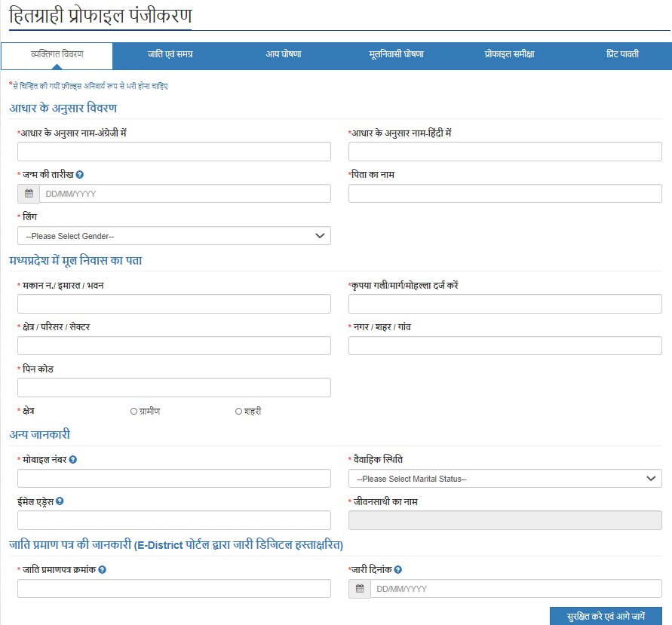The height and width of the screenshot is (625, 672).
Task: Open the Please Select Marital Status dropdown
Action: 505,479
